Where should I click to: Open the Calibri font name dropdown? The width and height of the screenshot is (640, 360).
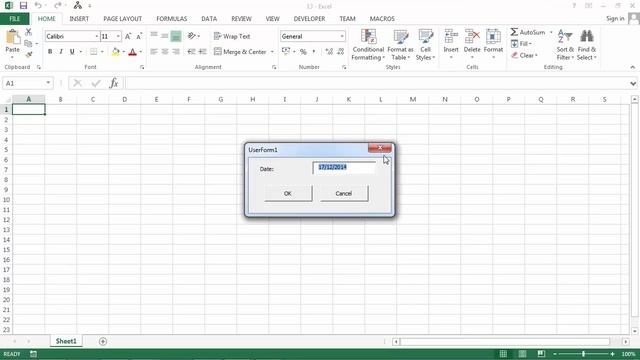(97, 36)
